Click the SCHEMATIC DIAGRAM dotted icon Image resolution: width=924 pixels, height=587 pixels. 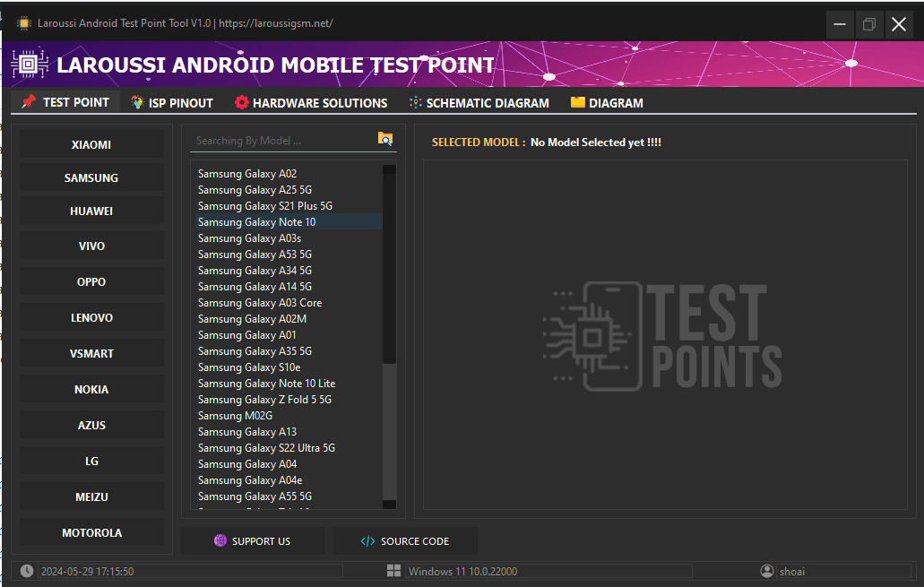pyautogui.click(x=414, y=102)
